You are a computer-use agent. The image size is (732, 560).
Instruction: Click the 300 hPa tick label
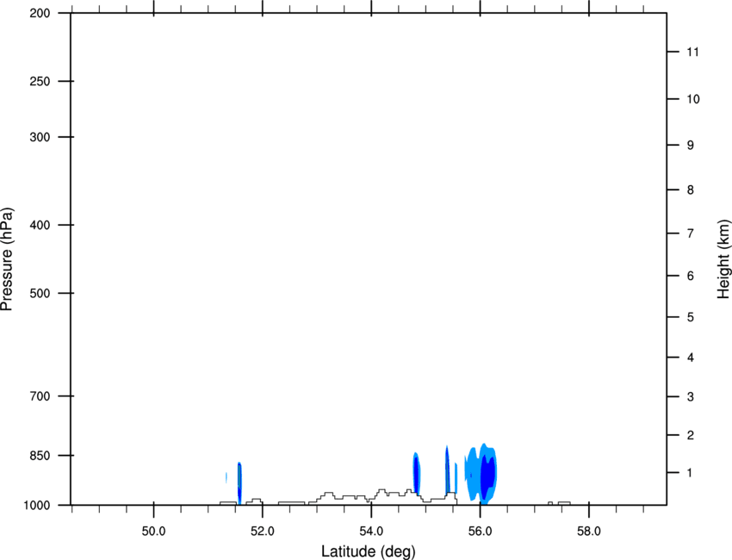[40, 137]
